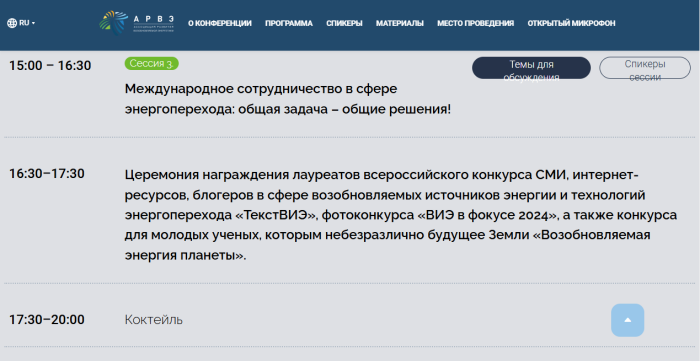Click the 15:00 – 16:30 time label

coord(50,66)
